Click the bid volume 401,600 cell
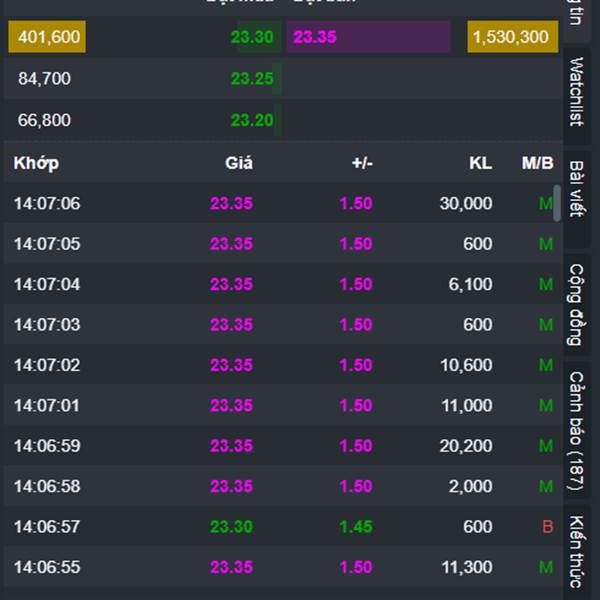 (47, 37)
